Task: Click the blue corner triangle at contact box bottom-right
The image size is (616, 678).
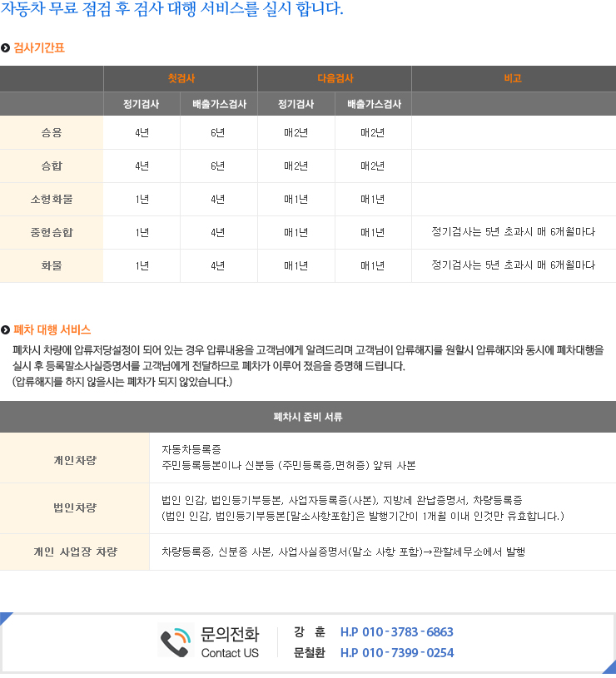Action: point(610,666)
